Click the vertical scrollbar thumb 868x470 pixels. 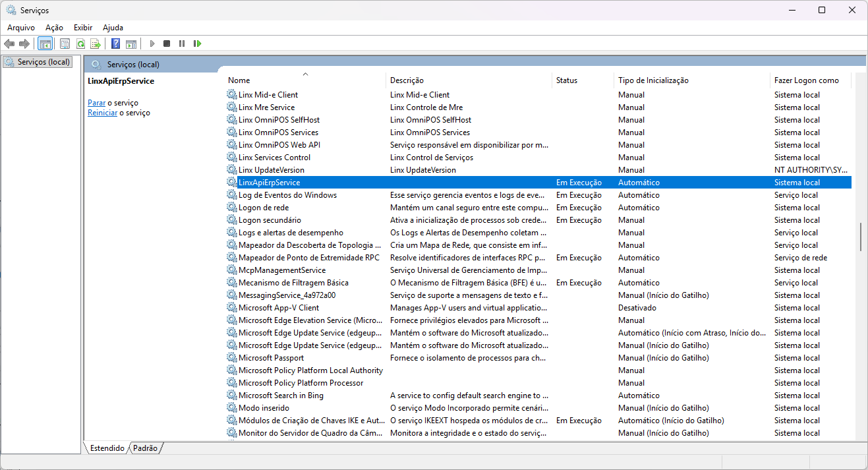tap(860, 237)
